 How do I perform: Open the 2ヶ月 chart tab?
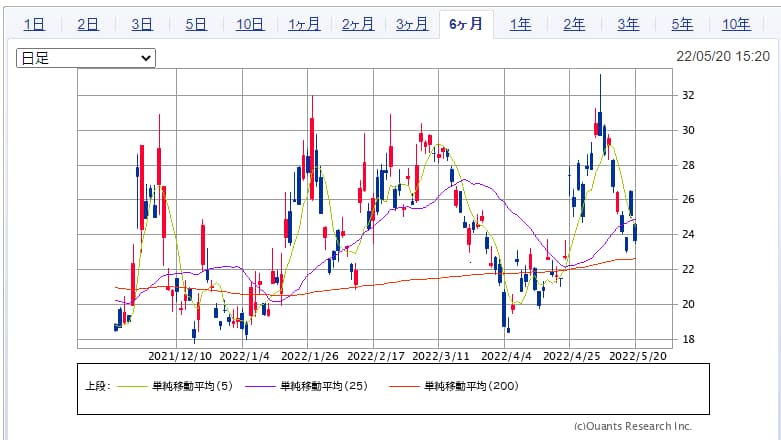(358, 24)
